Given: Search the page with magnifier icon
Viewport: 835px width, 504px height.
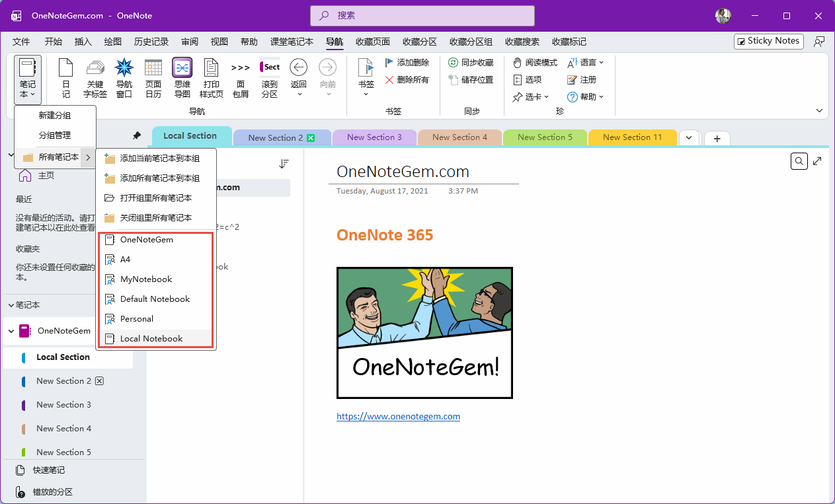Looking at the screenshot, I should [x=799, y=161].
